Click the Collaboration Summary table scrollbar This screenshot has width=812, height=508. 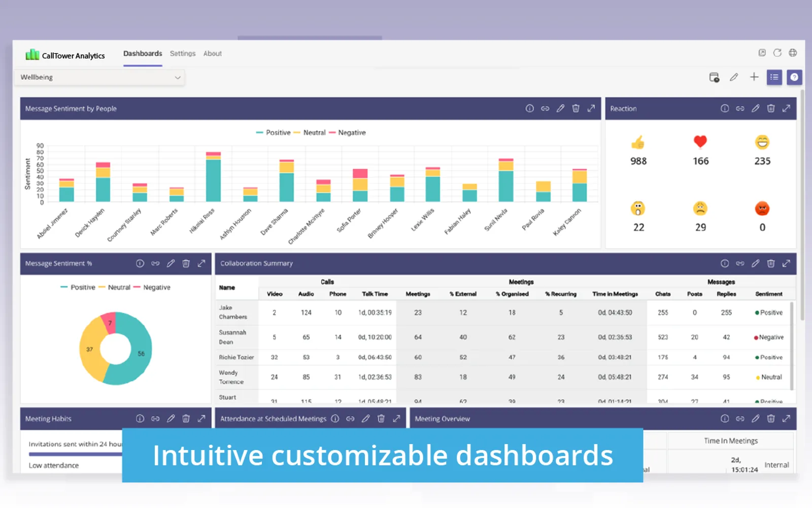pos(792,345)
